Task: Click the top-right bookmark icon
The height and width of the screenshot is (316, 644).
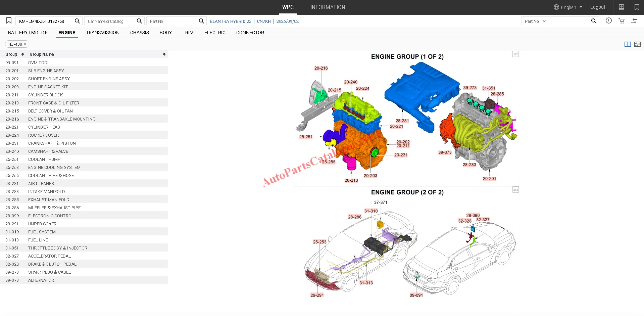Action: [637, 7]
